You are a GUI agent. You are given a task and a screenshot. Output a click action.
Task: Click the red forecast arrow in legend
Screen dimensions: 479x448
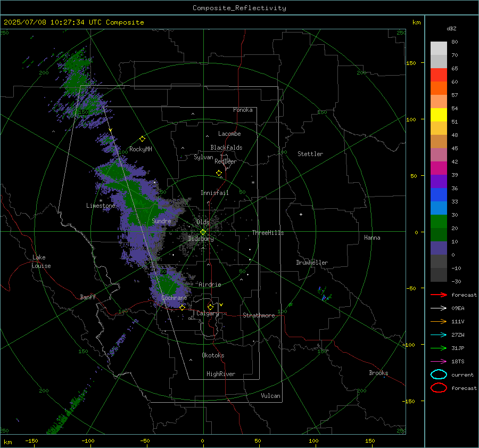click(x=439, y=295)
